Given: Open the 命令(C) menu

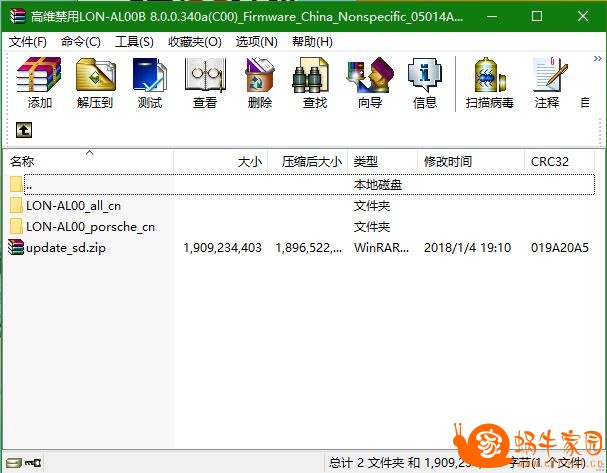Looking at the screenshot, I should coord(81,41).
